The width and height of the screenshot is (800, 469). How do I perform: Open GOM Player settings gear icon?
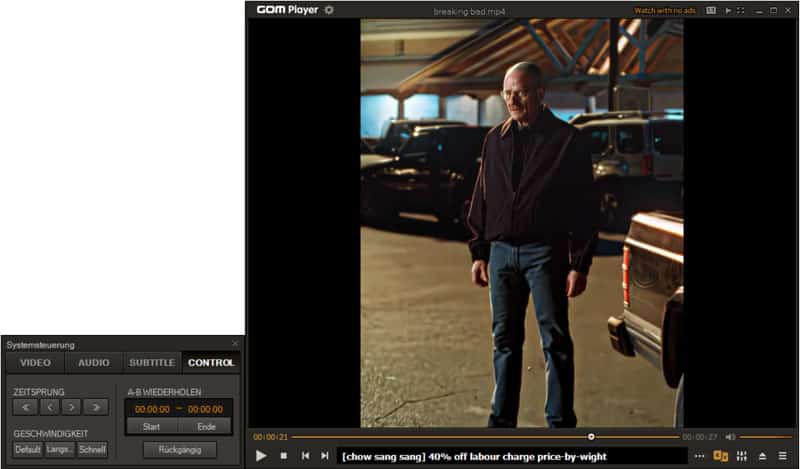329,10
